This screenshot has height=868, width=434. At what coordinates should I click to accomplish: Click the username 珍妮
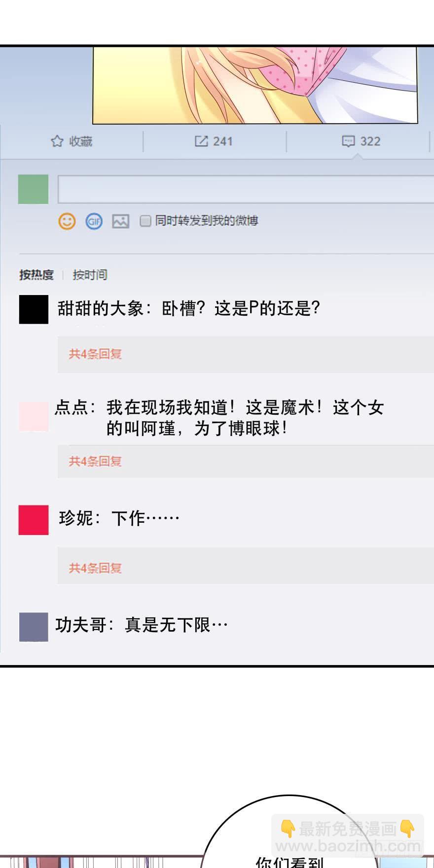pyautogui.click(x=76, y=518)
